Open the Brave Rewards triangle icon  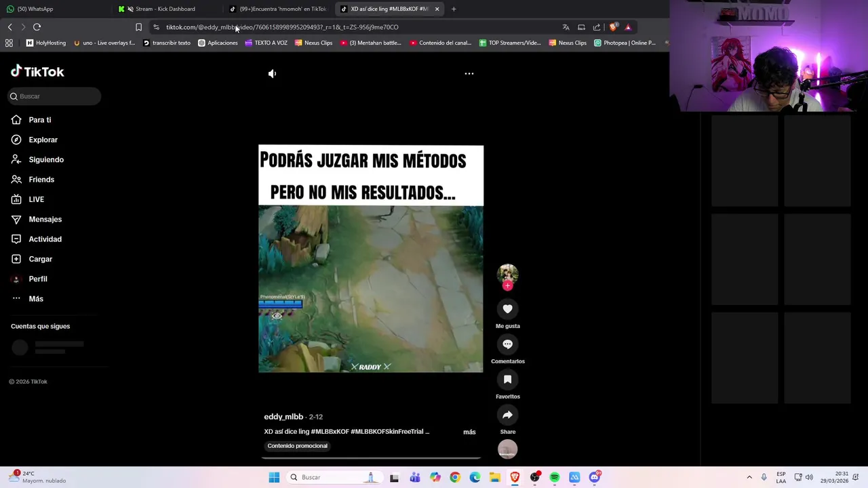point(628,27)
